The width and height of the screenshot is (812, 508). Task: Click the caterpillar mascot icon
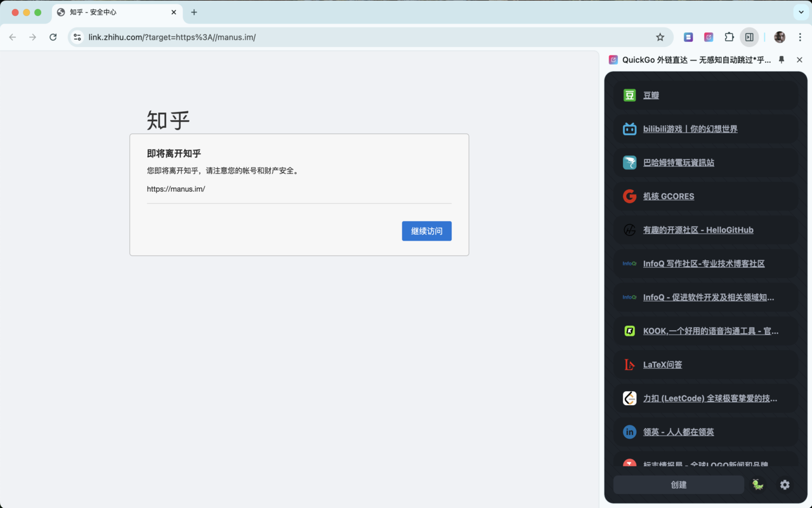757,484
